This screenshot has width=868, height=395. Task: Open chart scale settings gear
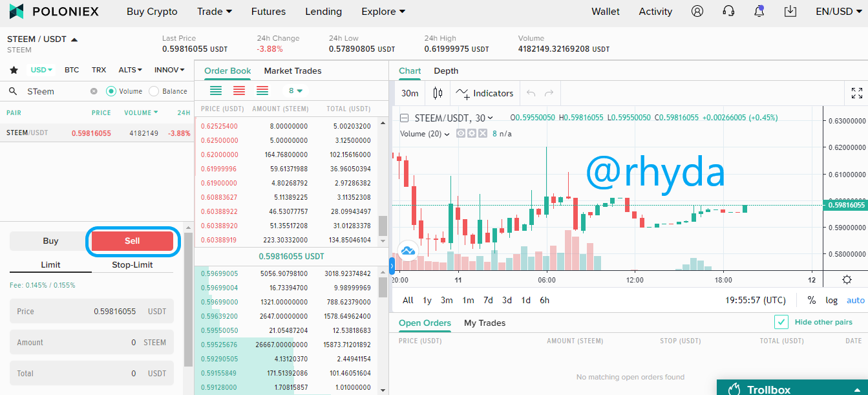click(x=847, y=280)
